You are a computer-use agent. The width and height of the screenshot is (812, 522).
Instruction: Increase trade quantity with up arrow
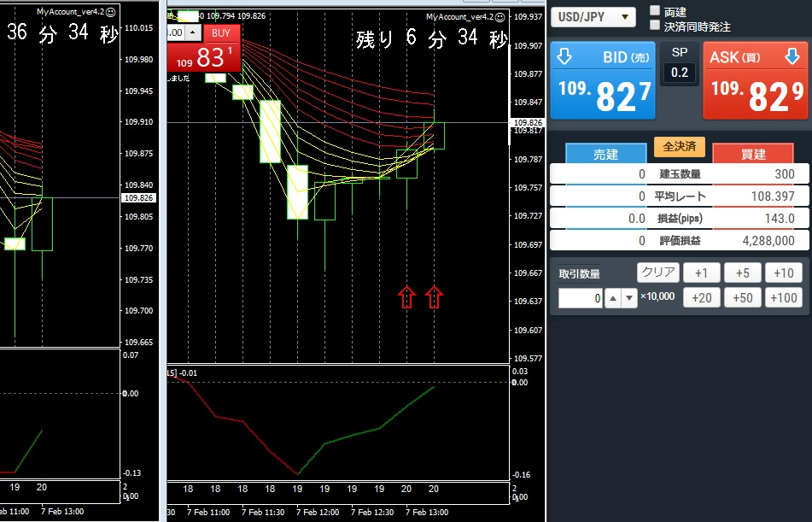pyautogui.click(x=612, y=298)
